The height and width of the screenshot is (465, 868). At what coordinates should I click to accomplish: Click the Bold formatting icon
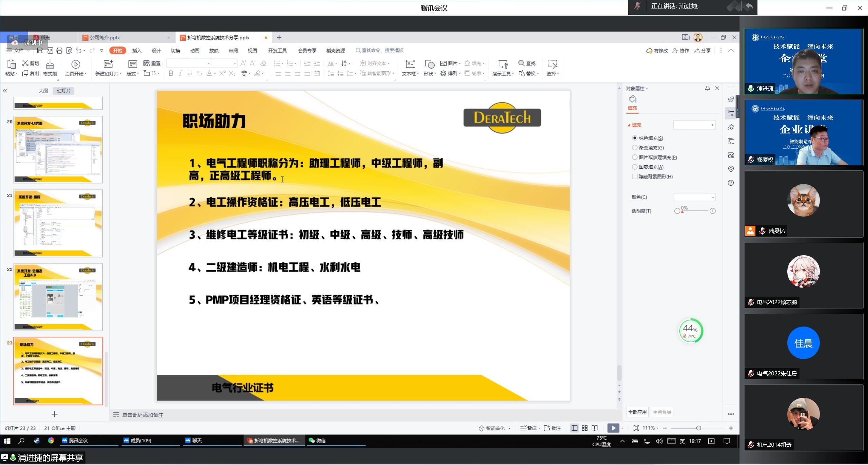pyautogui.click(x=171, y=73)
